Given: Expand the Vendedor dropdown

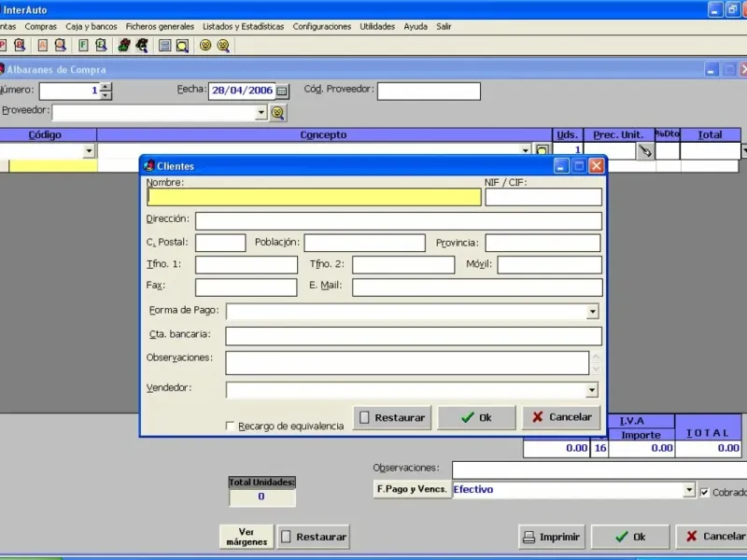Looking at the screenshot, I should click(x=592, y=390).
